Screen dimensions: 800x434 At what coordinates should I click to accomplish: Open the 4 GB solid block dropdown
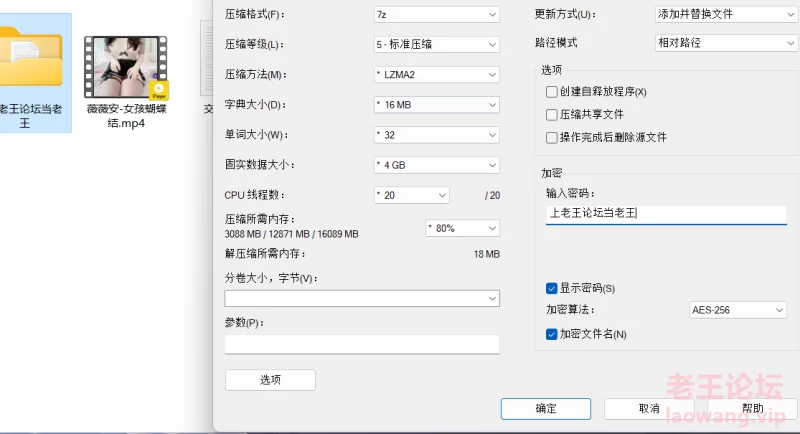tap(437, 165)
